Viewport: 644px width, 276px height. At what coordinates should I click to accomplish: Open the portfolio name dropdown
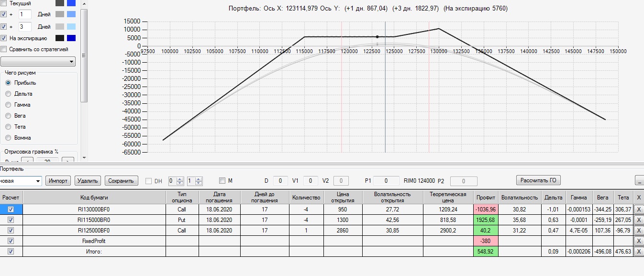point(21,181)
